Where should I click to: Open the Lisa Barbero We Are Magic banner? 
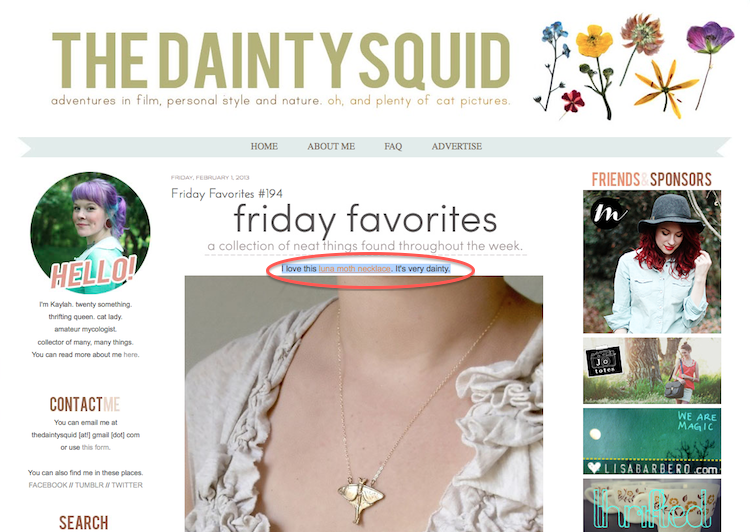click(651, 441)
